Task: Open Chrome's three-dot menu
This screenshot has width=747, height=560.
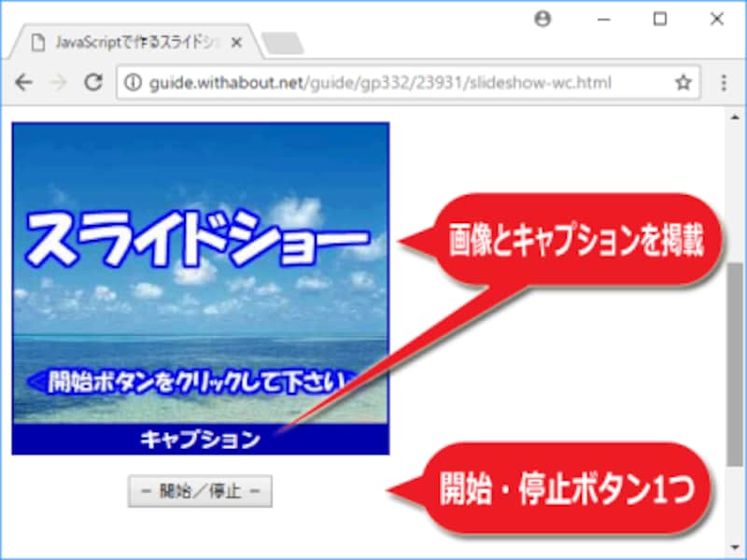Action: pyautogui.click(x=724, y=83)
